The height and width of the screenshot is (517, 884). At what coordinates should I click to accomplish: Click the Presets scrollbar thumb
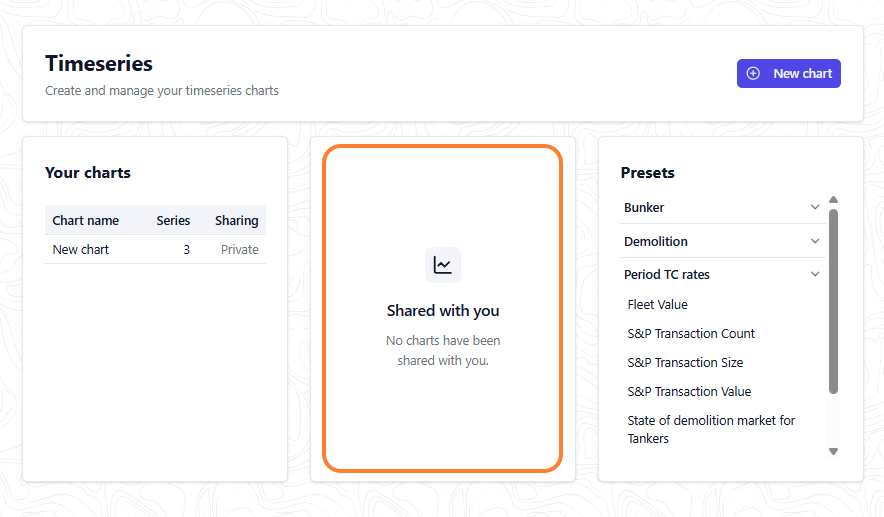[x=833, y=301]
